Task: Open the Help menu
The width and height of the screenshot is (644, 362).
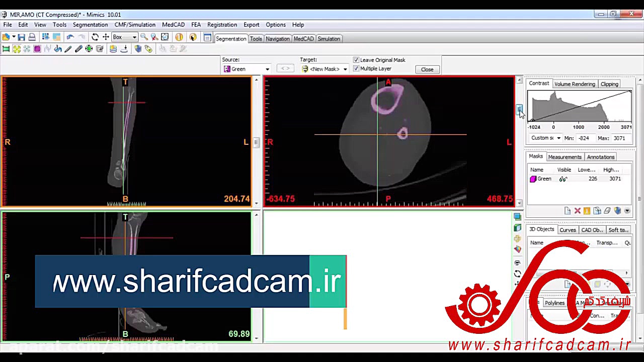Action: click(298, 25)
